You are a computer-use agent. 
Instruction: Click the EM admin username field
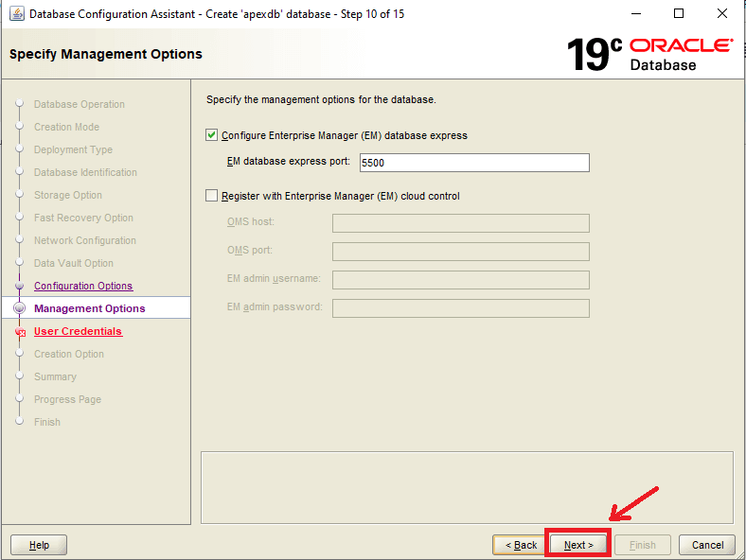pos(460,280)
